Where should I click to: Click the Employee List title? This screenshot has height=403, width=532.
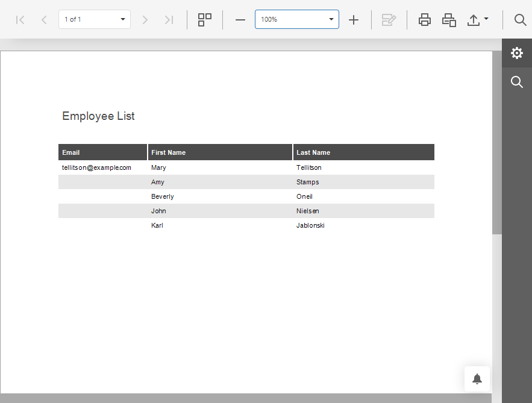[x=98, y=116]
